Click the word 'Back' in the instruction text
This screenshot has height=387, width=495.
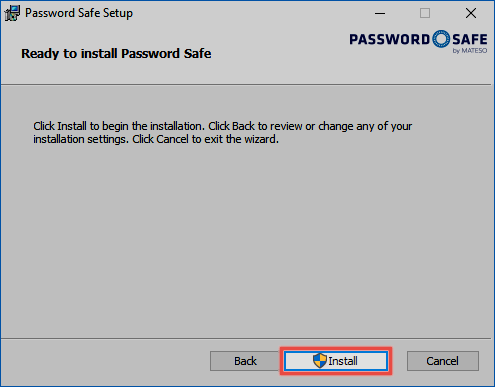click(244, 126)
